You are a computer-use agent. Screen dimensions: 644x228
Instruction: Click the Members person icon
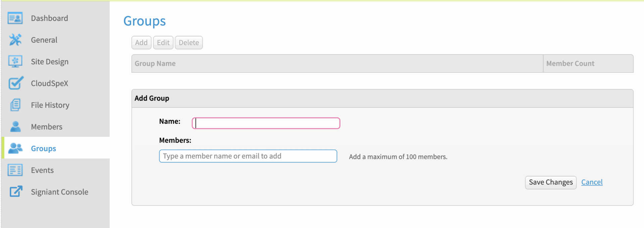tap(15, 127)
